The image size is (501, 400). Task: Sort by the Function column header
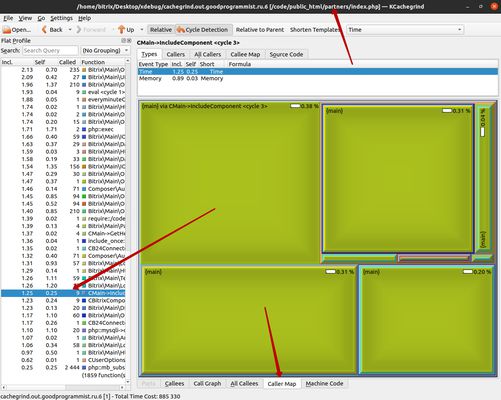click(x=103, y=62)
